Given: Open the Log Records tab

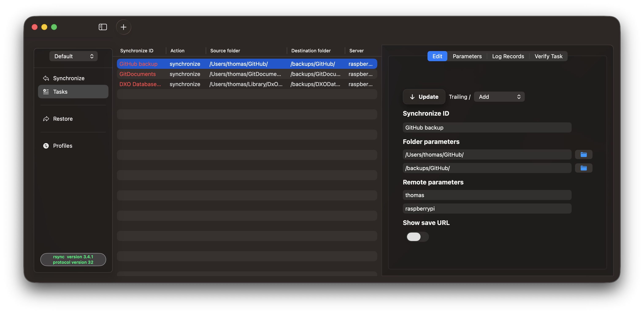Looking at the screenshot, I should 508,56.
